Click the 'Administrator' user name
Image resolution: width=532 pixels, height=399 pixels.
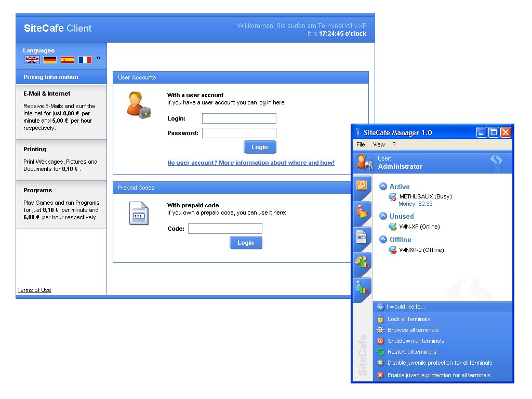pos(400,167)
